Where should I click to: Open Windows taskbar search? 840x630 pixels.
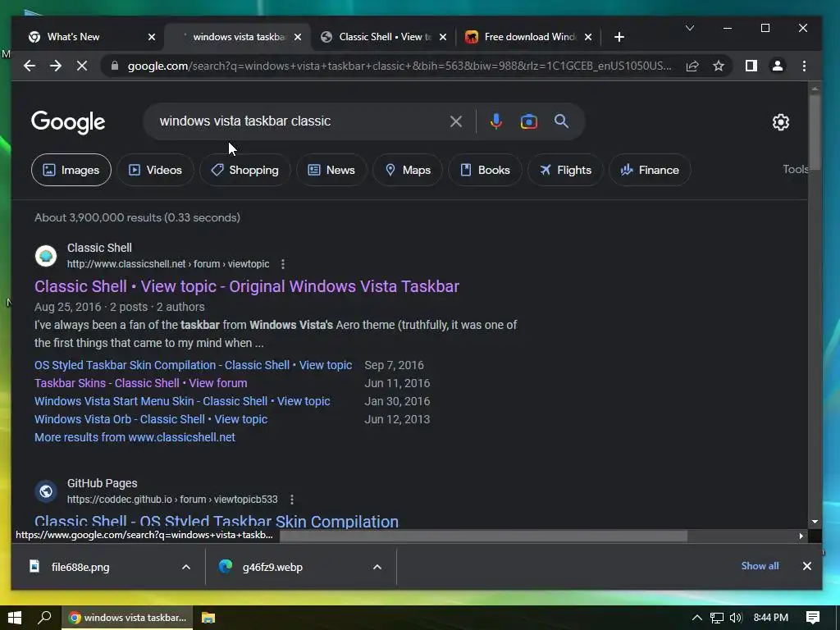(44, 618)
